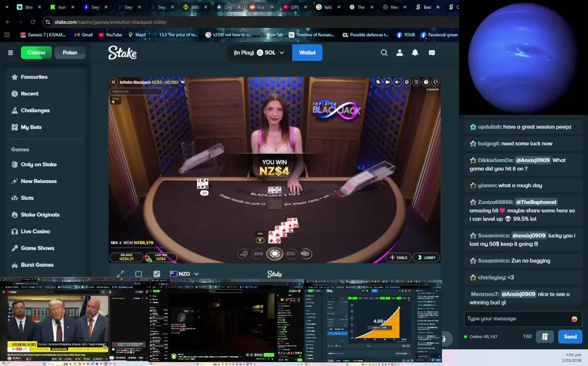
Task: Open the Gmail bookmark
Action: (83, 35)
